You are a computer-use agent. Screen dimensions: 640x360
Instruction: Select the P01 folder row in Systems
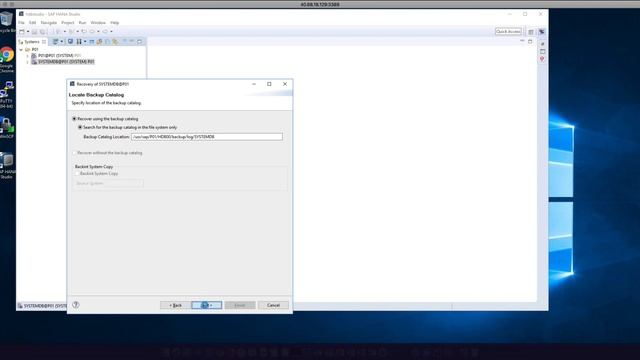(32, 49)
